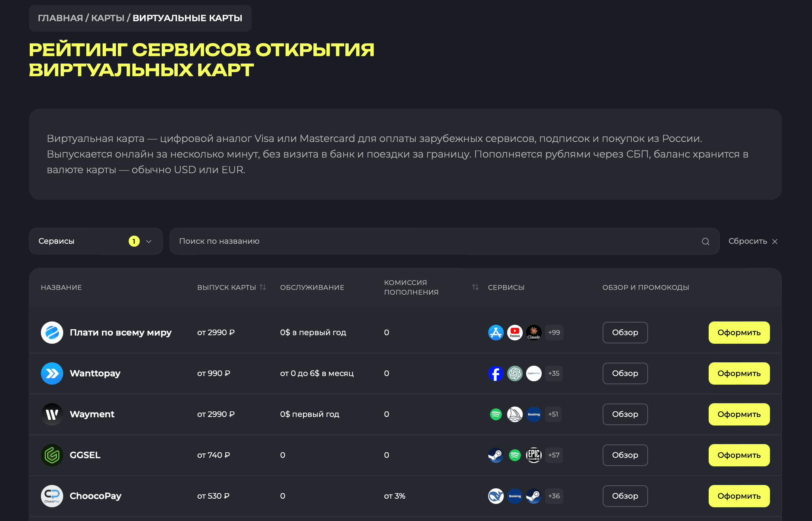Click the ChatGPT icon in Wanttopay row
Viewport: 812px width, 521px height.
tap(515, 373)
